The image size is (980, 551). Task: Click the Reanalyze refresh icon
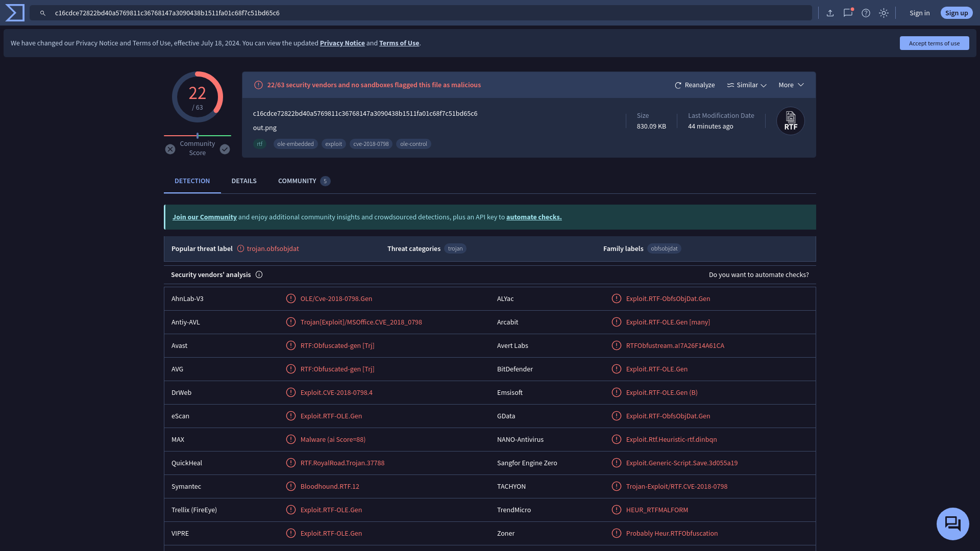tap(678, 85)
